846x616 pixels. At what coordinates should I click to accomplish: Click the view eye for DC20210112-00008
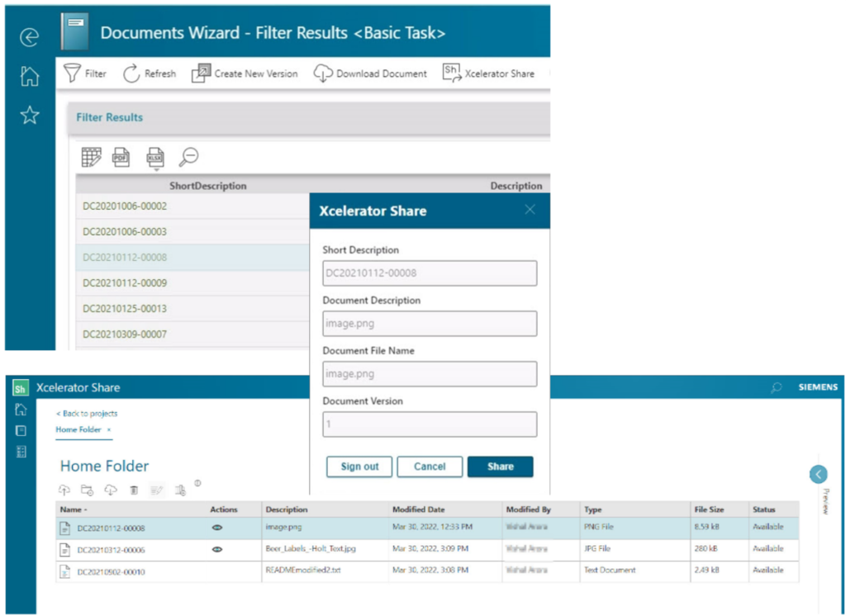pos(217,528)
